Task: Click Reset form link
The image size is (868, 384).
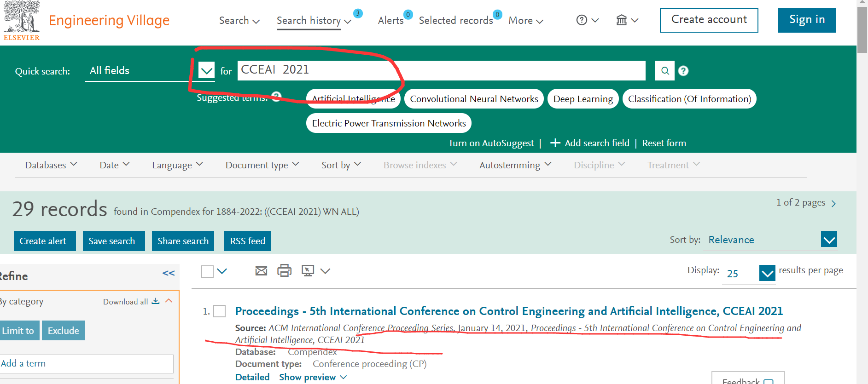Action: 664,143
